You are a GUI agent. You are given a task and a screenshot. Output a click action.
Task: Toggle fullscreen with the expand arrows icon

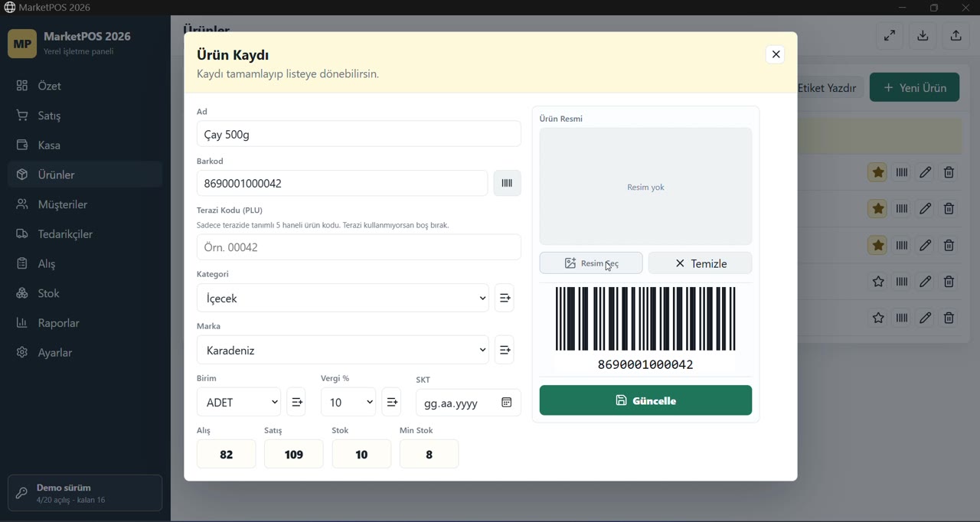[x=890, y=36]
